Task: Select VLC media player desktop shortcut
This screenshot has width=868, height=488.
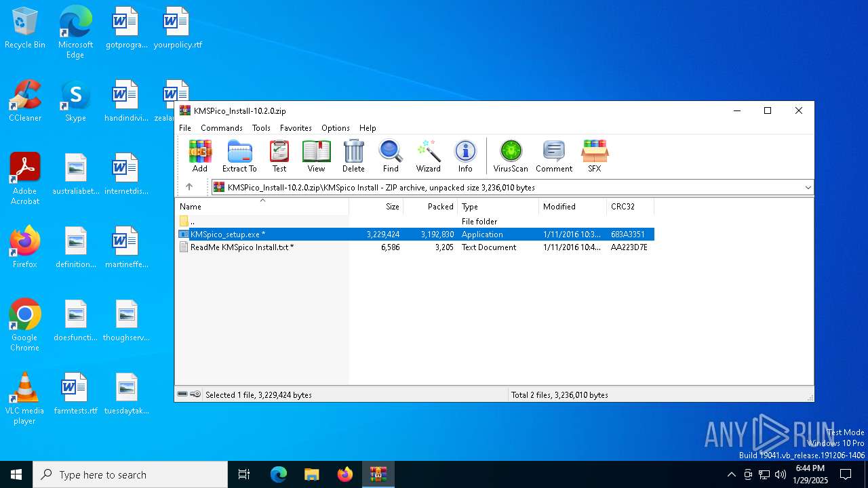Action: pos(25,399)
